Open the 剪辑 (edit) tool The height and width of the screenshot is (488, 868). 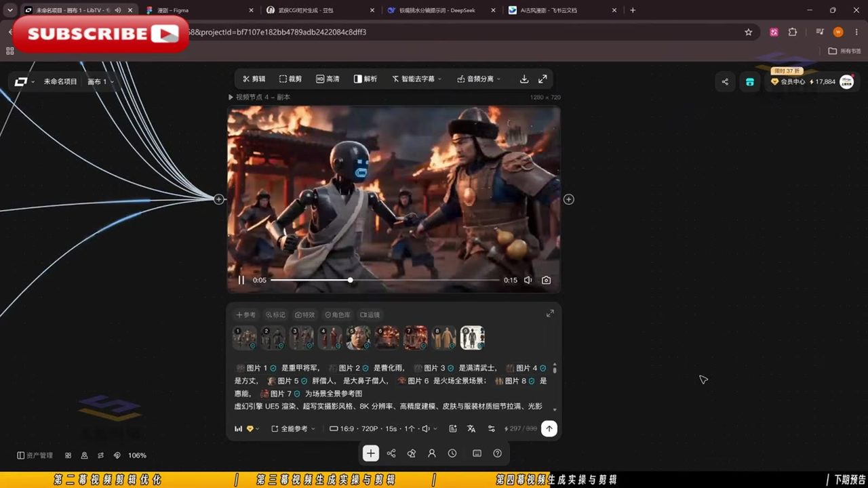[254, 79]
